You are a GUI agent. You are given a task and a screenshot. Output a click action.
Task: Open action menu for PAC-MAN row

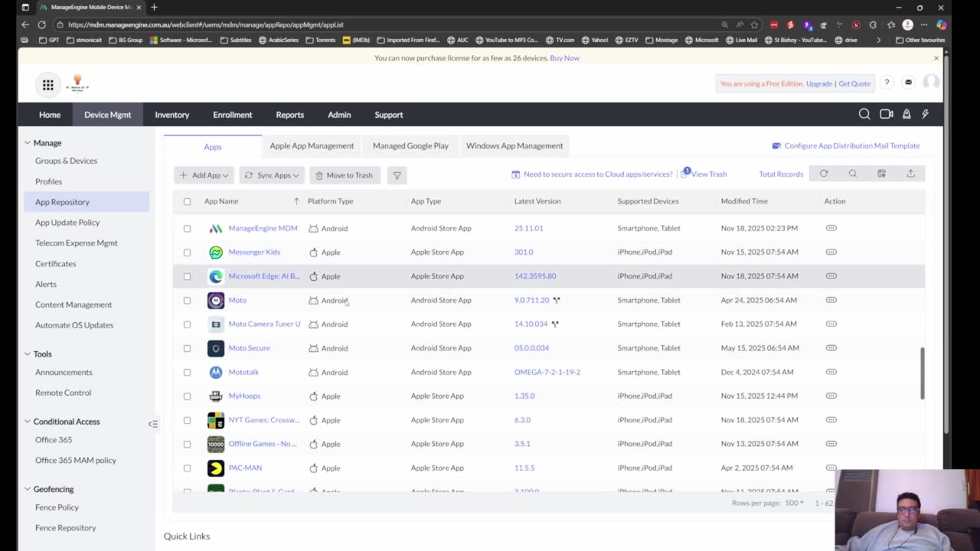tap(831, 468)
